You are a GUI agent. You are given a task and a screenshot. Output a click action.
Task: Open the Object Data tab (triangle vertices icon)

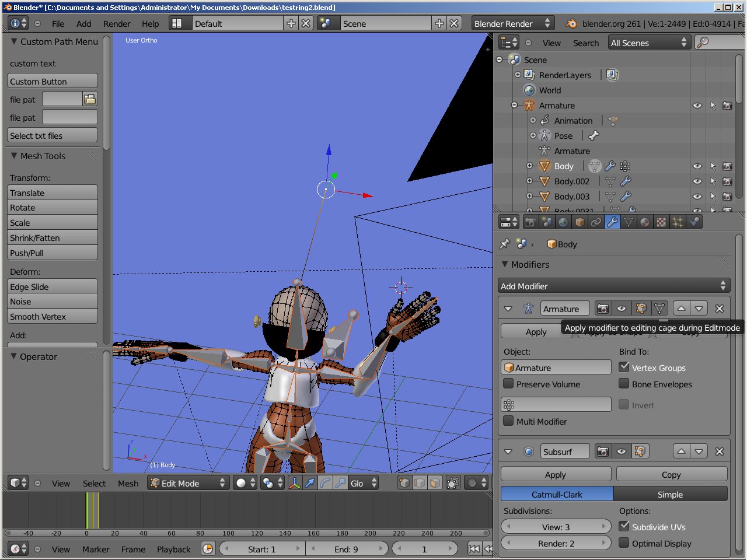[x=629, y=222]
